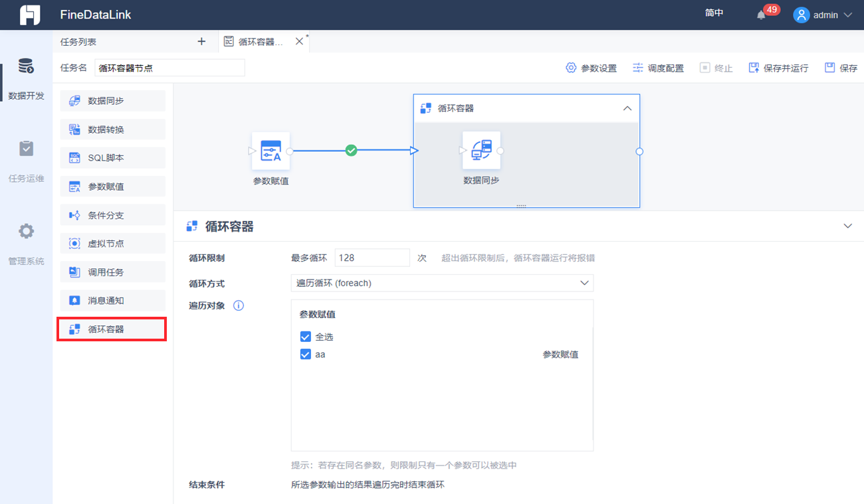The image size is (864, 504).
Task: Click 保存并运行
Action: point(778,68)
